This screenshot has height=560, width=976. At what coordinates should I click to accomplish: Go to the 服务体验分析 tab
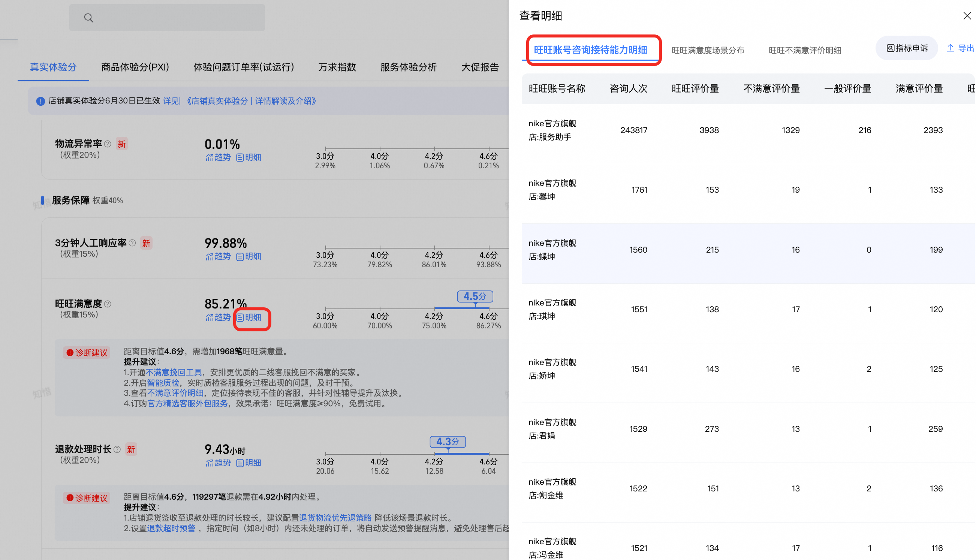409,67
